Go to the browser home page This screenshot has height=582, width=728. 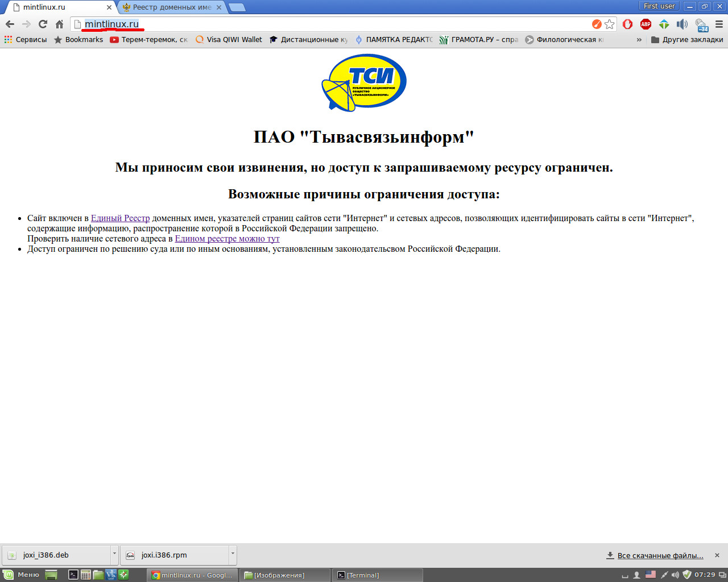tap(59, 24)
